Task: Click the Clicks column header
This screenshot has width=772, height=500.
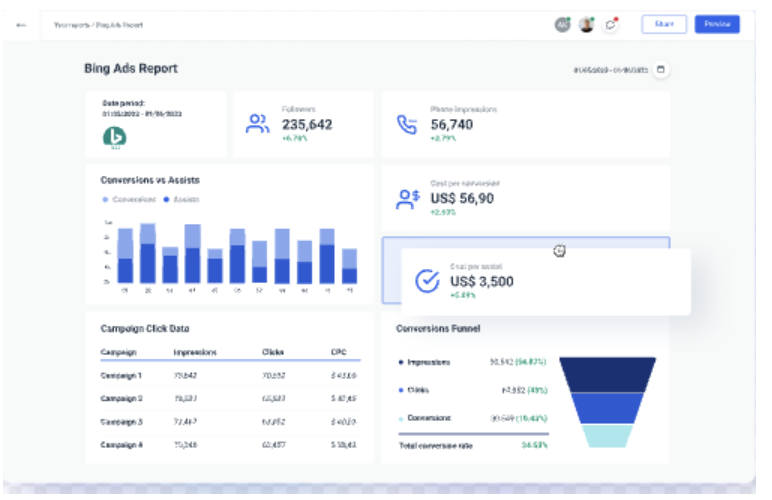Action: pyautogui.click(x=272, y=352)
